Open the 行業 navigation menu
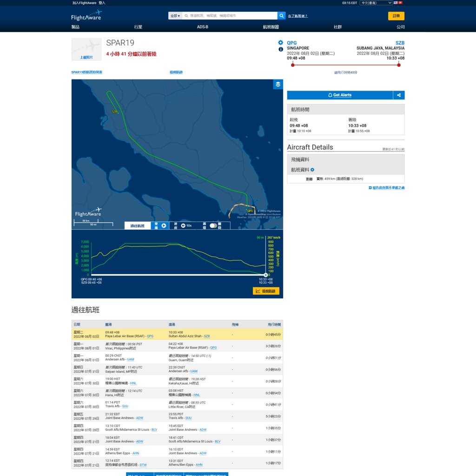 [x=138, y=27]
